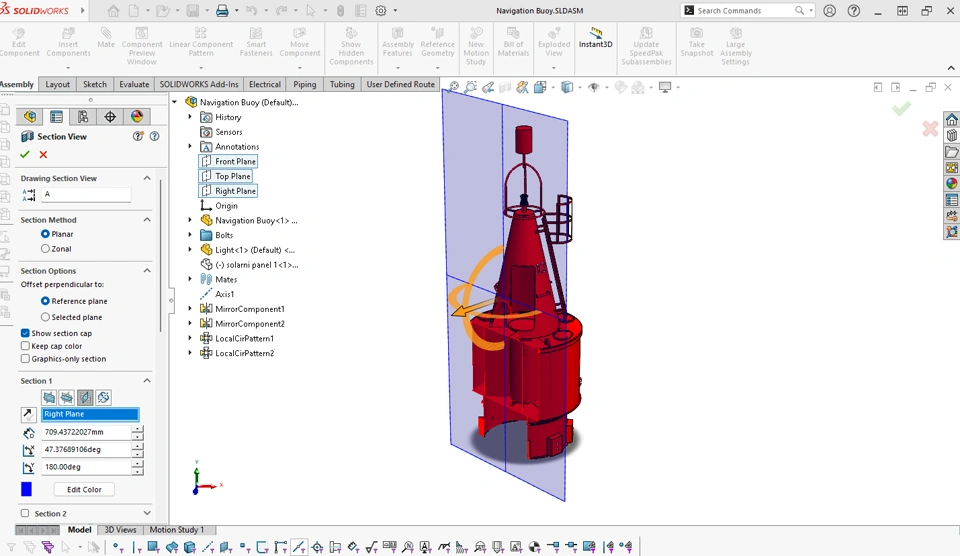Screen dimensions: 960x556
Task: Click the Instant3D toolbar icon
Action: pos(596,38)
